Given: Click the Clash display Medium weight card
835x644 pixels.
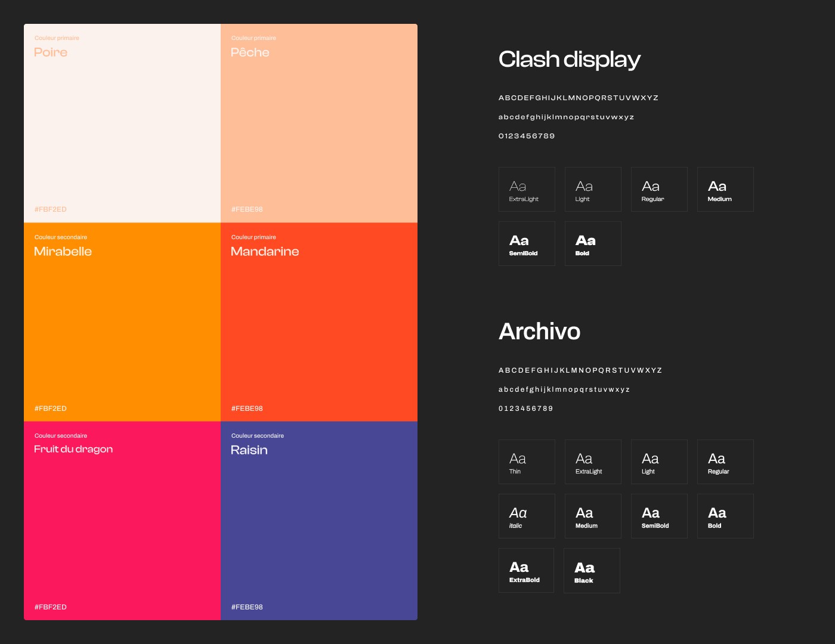Looking at the screenshot, I should (x=725, y=189).
